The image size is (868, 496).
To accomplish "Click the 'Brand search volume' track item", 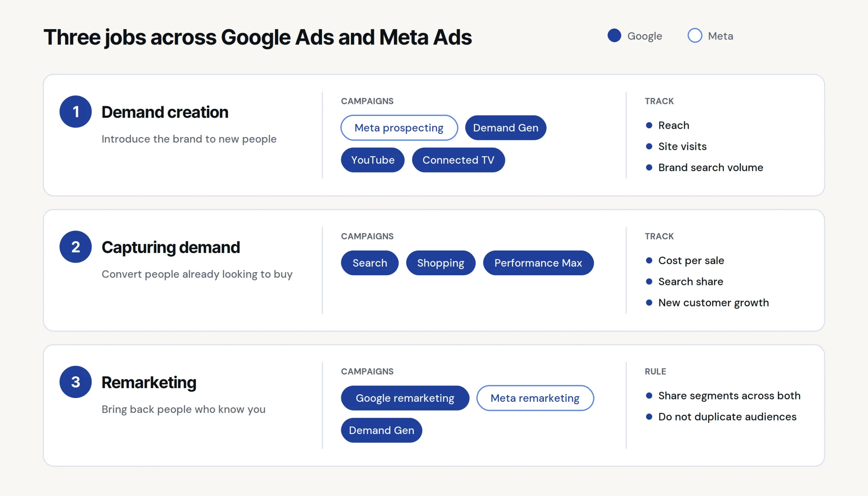I will tap(711, 167).
